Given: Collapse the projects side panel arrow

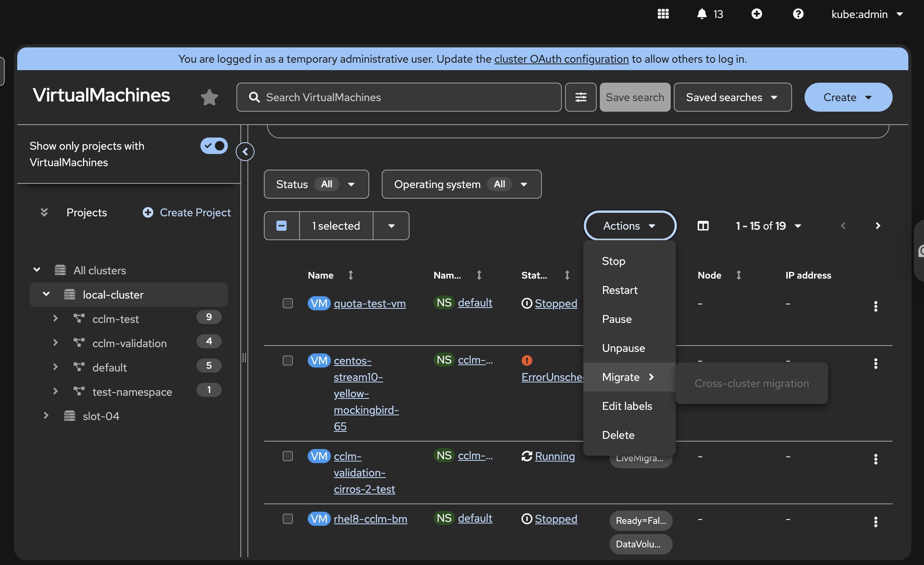Looking at the screenshot, I should coord(245,152).
